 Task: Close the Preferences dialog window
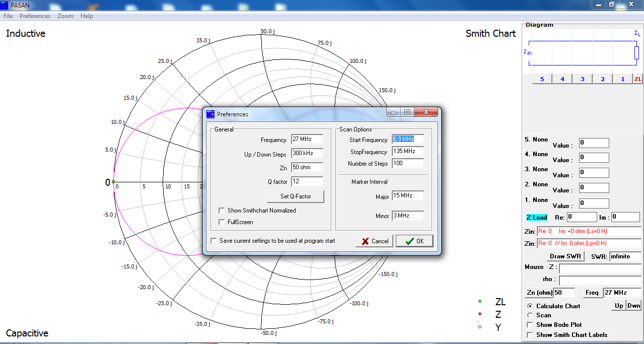tap(426, 112)
